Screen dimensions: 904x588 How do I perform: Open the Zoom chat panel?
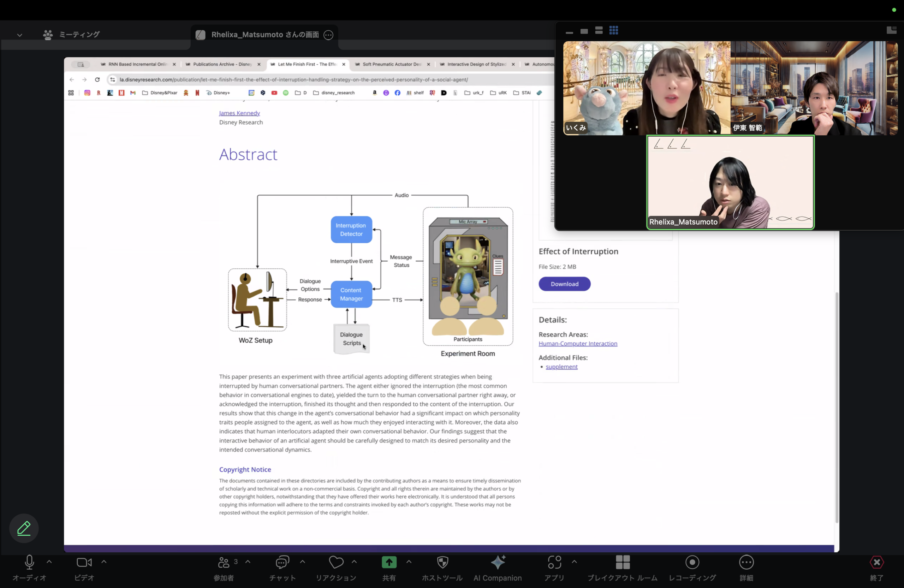282,562
